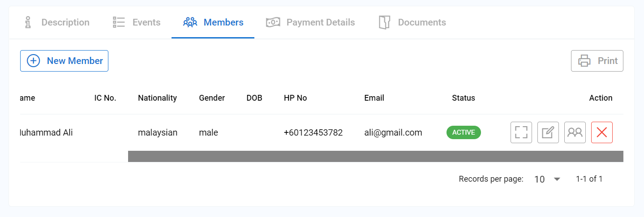Switch to the Events tab
644x217 pixels.
(137, 22)
